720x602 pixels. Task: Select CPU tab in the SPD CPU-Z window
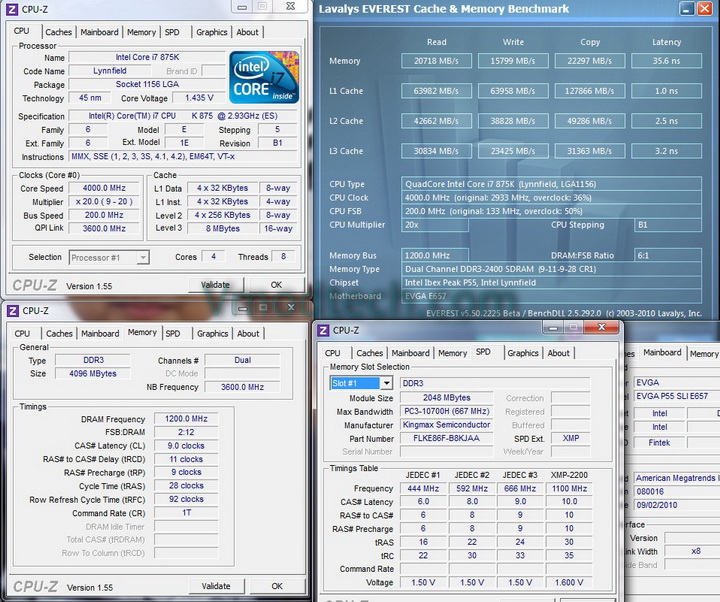[x=332, y=353]
